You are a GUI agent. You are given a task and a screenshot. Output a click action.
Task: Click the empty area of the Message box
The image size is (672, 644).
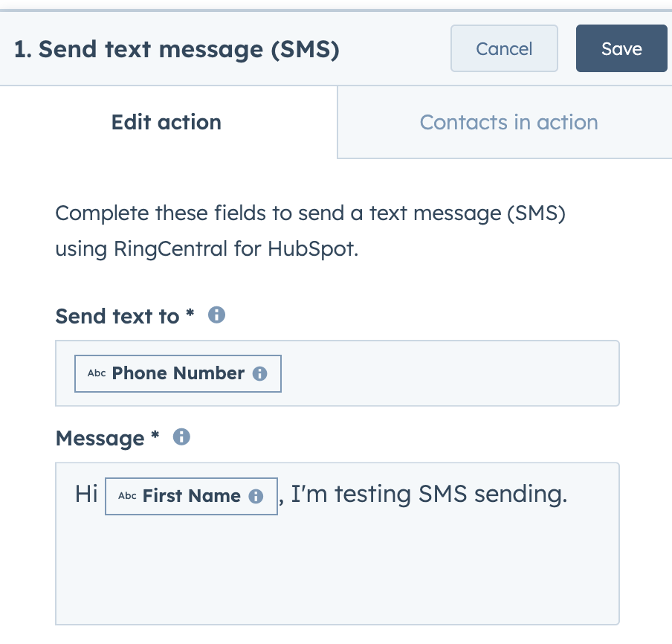(x=337, y=570)
